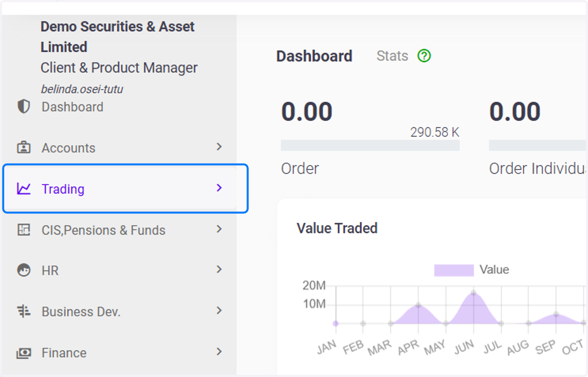Open CIS,Pensions & Funds menu item
Viewport: 588px width, 377px height.
click(x=103, y=230)
